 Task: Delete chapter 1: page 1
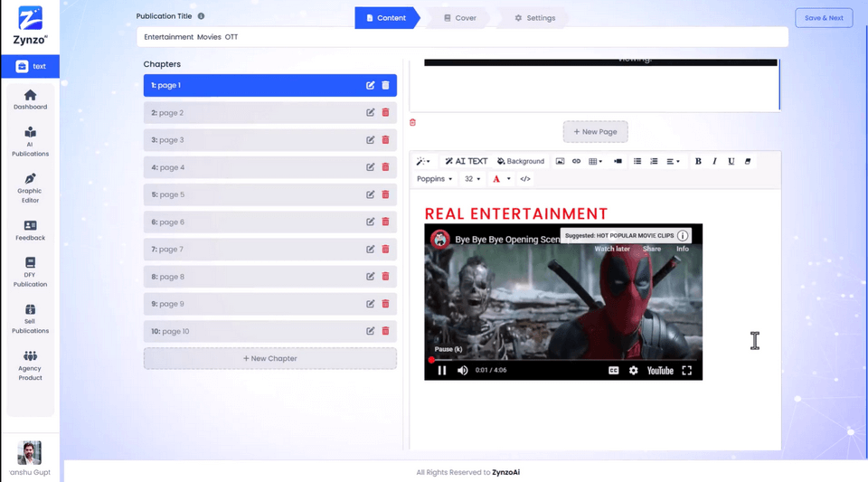(385, 85)
